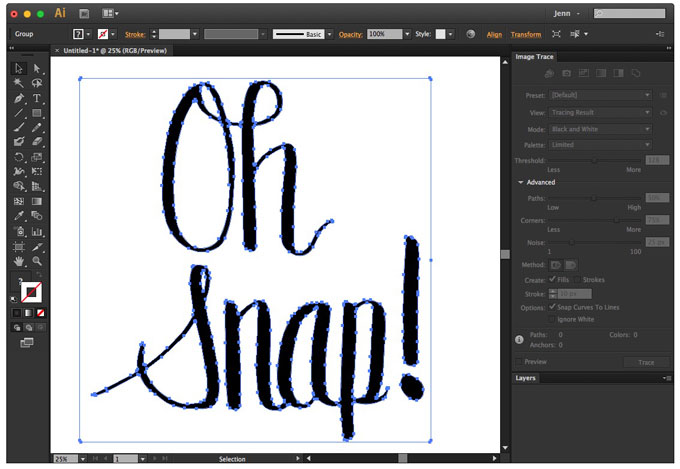This screenshot has height=469, width=680.
Task: Toggle the Strokes checkbox
Action: pyautogui.click(x=577, y=280)
